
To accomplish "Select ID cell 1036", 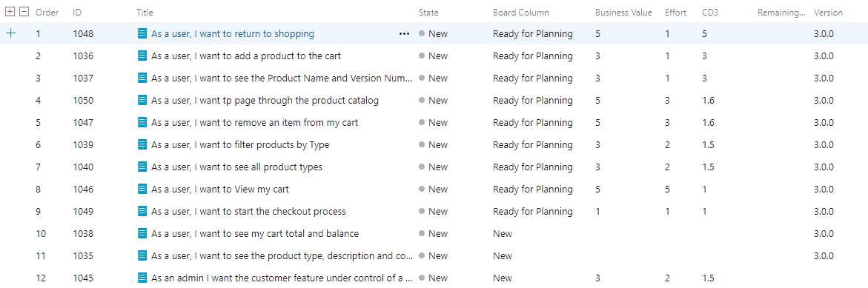I will 83,56.
